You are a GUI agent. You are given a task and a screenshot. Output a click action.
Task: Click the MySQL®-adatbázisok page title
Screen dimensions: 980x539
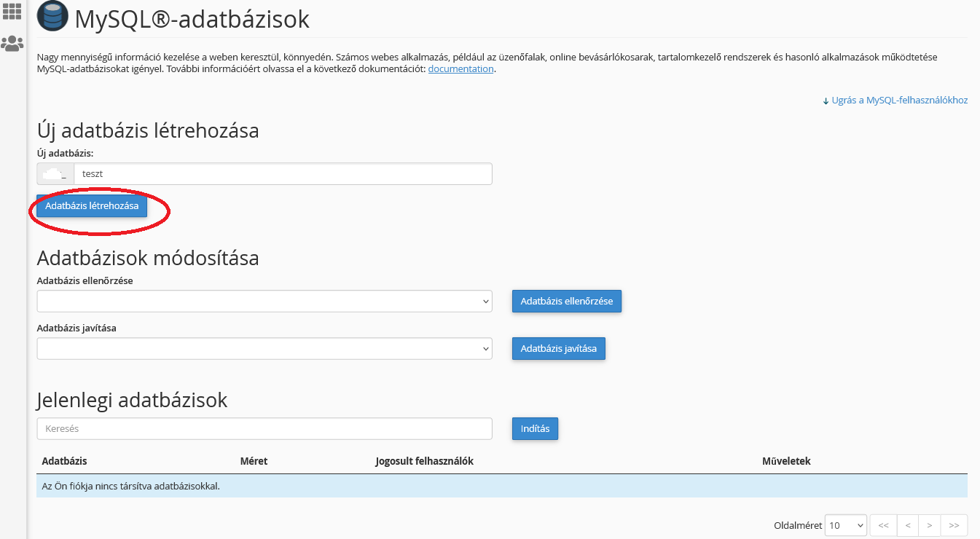pos(192,19)
